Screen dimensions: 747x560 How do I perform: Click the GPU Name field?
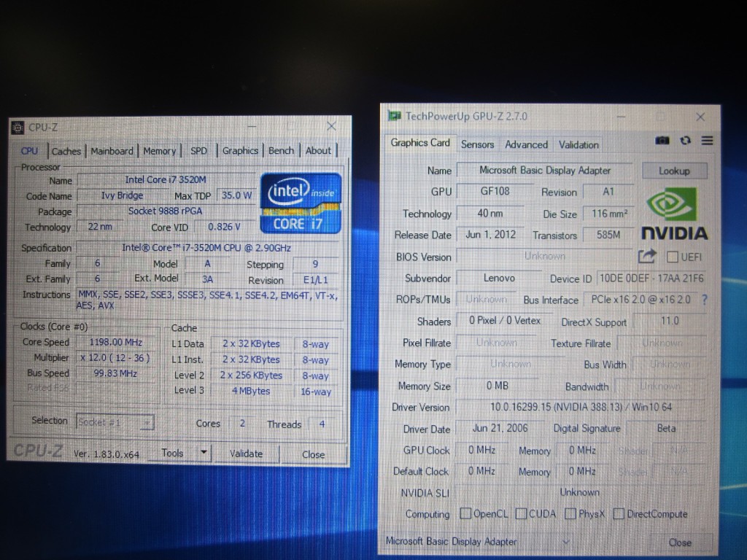544,170
